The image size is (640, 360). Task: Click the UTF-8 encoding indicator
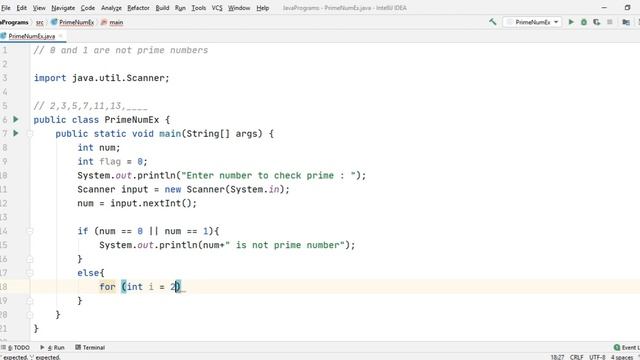597,357
